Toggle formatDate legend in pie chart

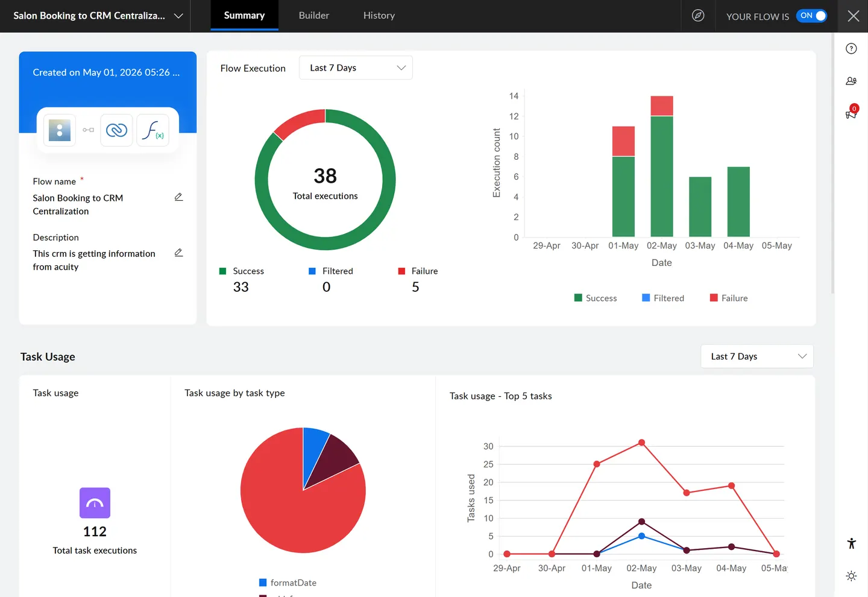(x=288, y=583)
